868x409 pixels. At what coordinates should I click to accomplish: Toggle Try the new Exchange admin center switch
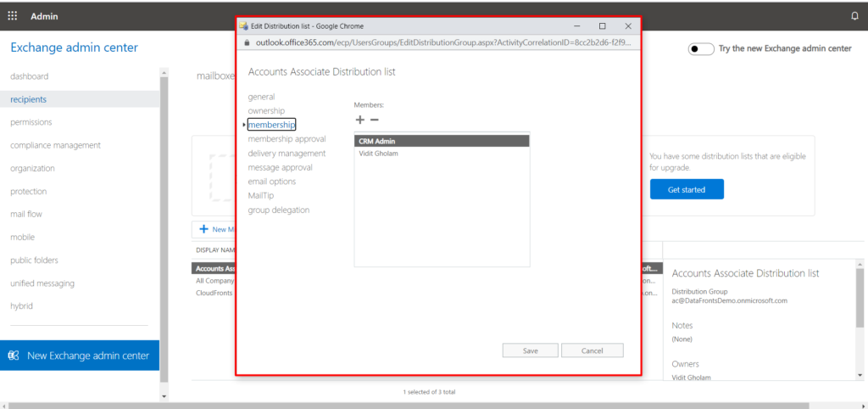click(x=701, y=48)
